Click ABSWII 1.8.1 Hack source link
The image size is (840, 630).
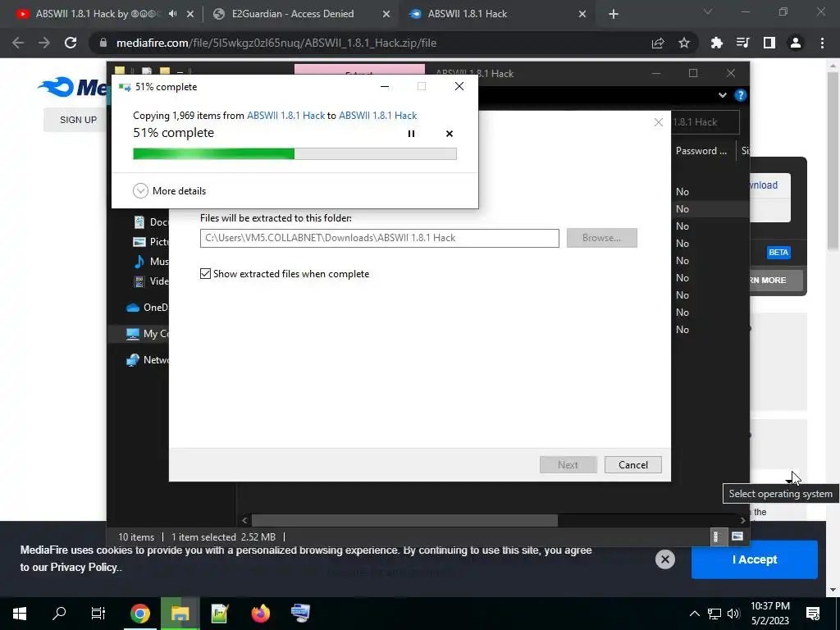pyautogui.click(x=285, y=115)
